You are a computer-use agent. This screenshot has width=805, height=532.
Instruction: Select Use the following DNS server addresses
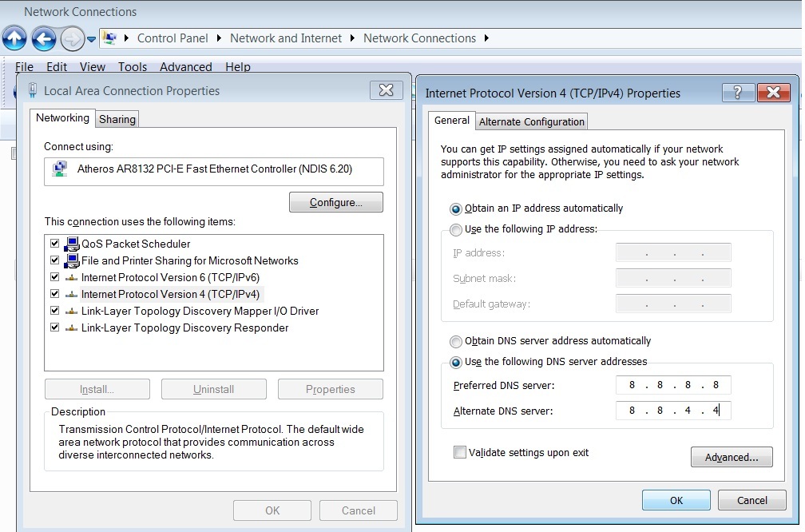(455, 362)
